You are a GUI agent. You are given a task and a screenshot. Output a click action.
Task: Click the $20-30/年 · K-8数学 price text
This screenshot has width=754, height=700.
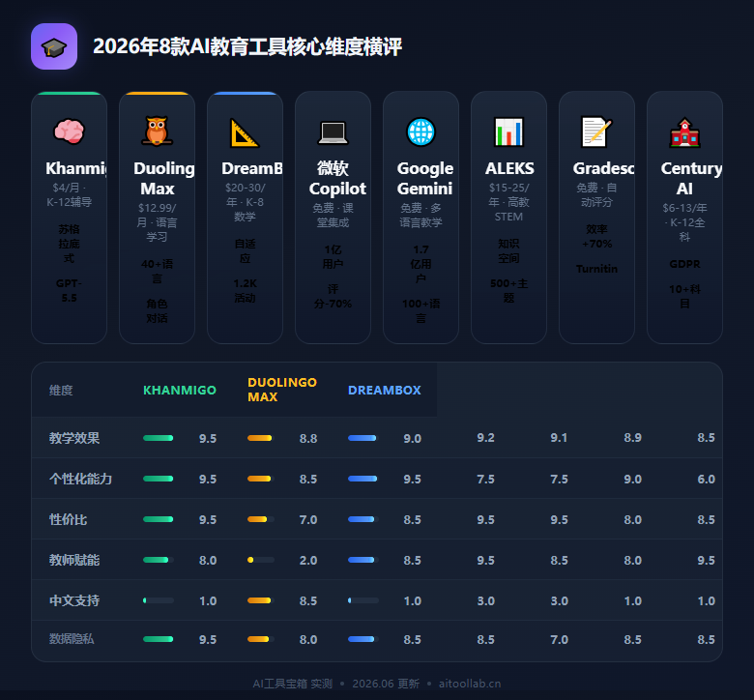pyautogui.click(x=245, y=202)
